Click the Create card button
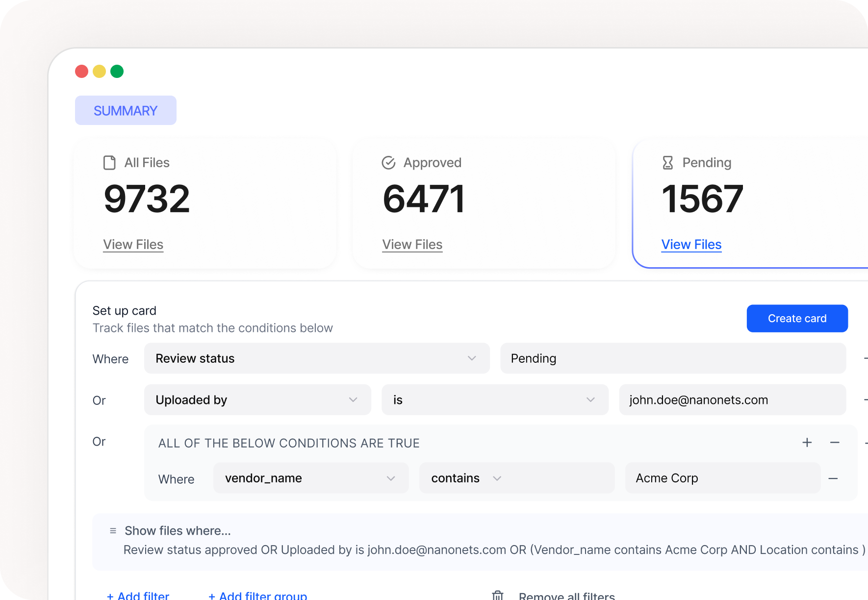Screen dimensions: 868x600 (797, 319)
